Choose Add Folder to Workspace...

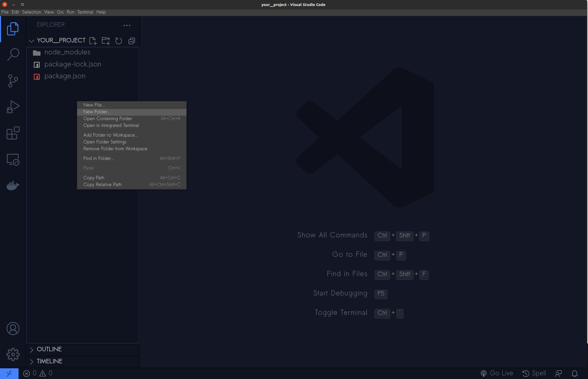pyautogui.click(x=132, y=135)
